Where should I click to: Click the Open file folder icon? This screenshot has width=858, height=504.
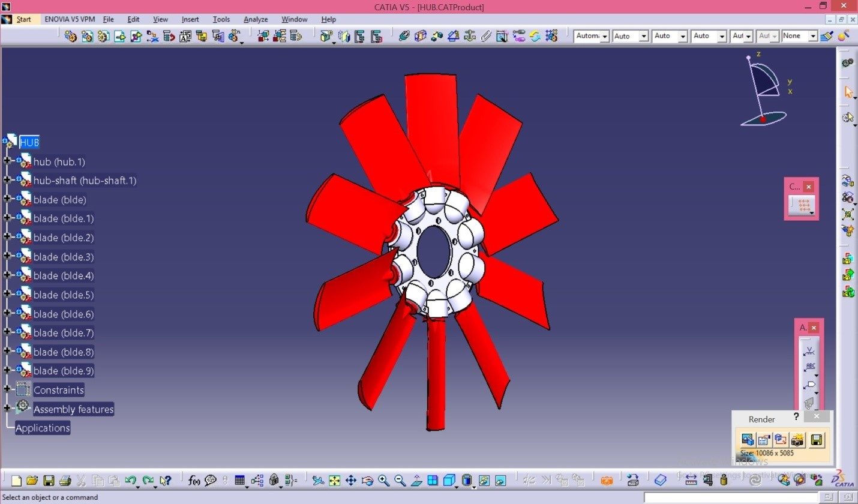click(x=32, y=481)
